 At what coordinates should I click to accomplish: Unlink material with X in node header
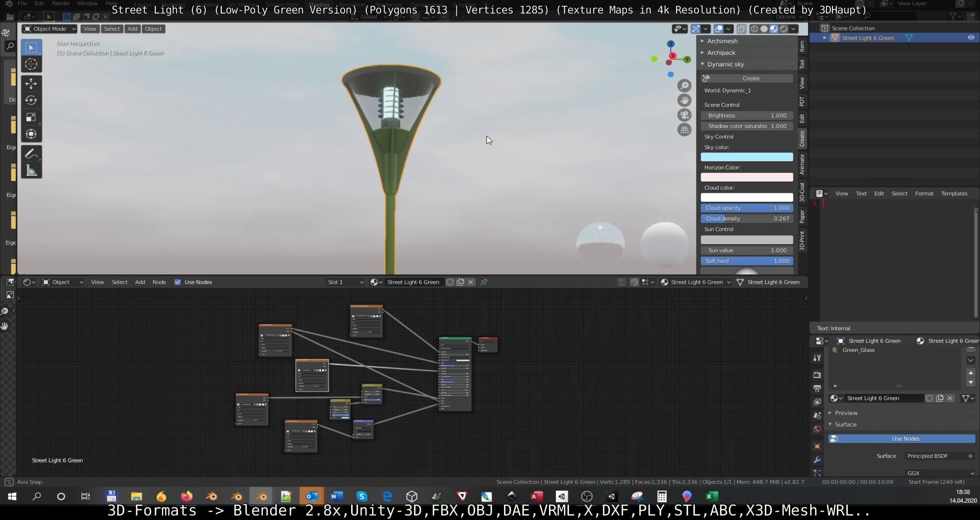471,282
